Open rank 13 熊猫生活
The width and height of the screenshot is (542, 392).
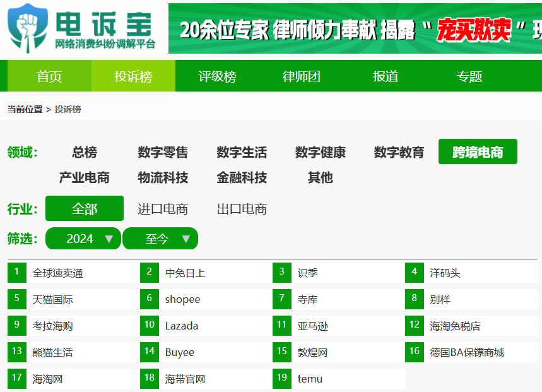click(73, 352)
